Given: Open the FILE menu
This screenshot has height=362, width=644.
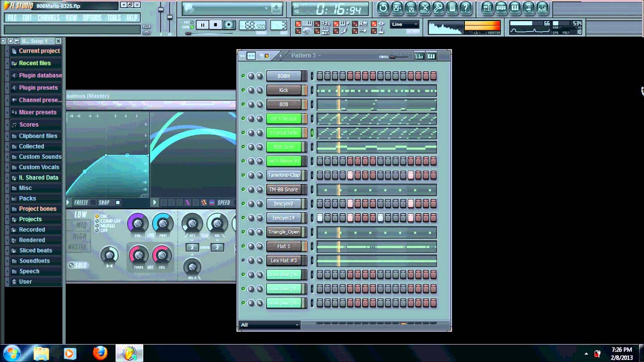Looking at the screenshot, I should point(12,18).
